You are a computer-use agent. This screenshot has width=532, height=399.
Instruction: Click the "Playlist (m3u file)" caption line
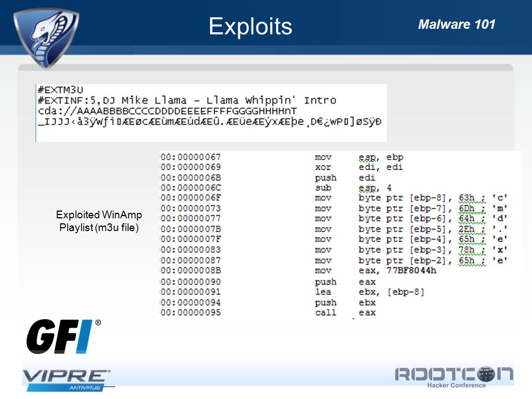coord(99,227)
